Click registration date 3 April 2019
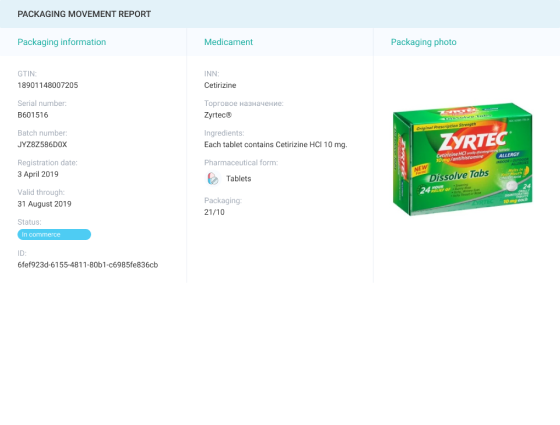Screen dimensions: 560x425 click(x=38, y=174)
